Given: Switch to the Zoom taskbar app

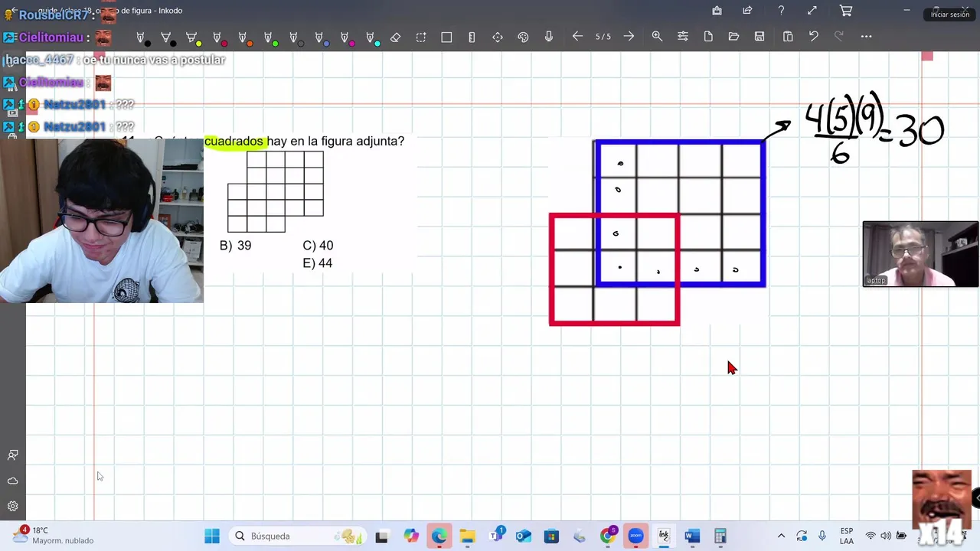Looking at the screenshot, I should click(x=635, y=536).
